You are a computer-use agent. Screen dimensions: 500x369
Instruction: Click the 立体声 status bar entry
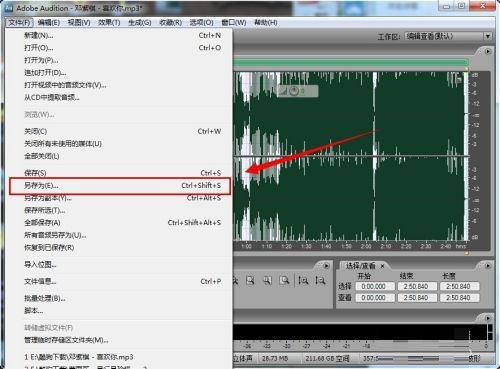coord(243,358)
